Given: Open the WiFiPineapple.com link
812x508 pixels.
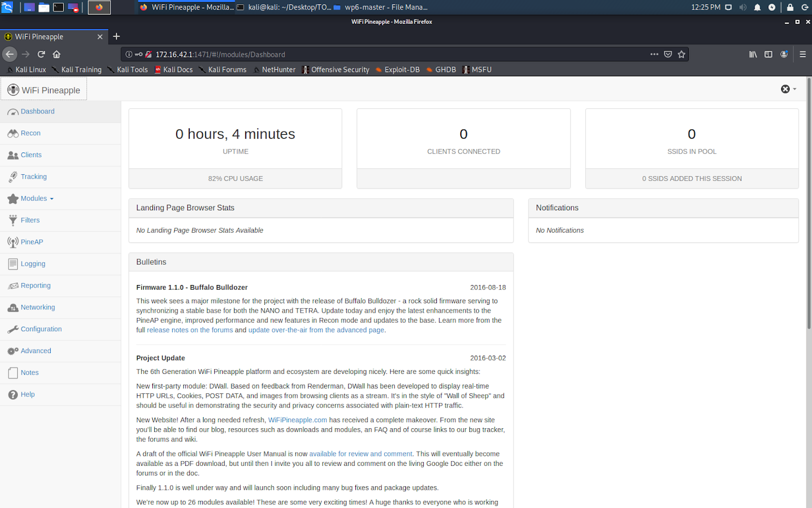Looking at the screenshot, I should click(297, 420).
